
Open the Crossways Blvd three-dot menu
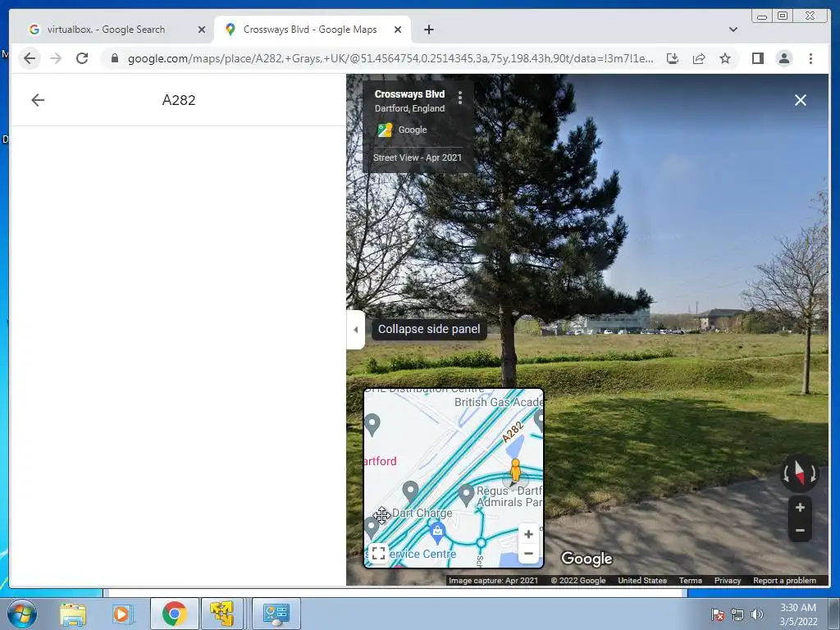pos(459,97)
